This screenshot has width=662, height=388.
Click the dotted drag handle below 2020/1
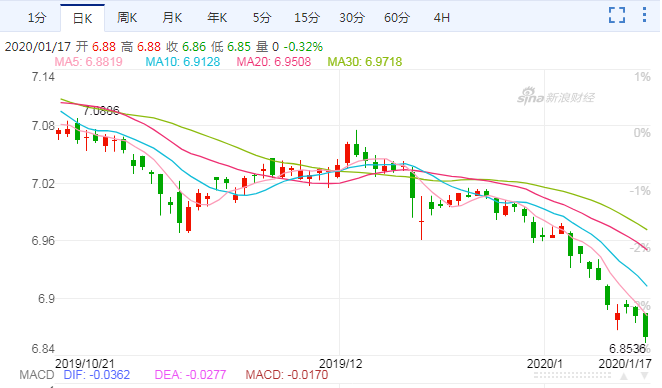coord(572,375)
